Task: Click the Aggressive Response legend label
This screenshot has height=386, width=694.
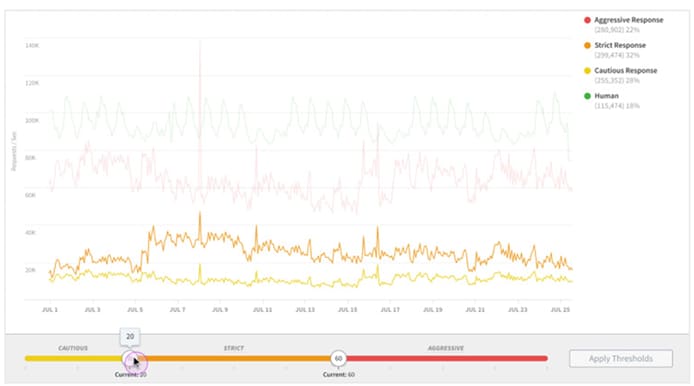Action: [x=628, y=20]
